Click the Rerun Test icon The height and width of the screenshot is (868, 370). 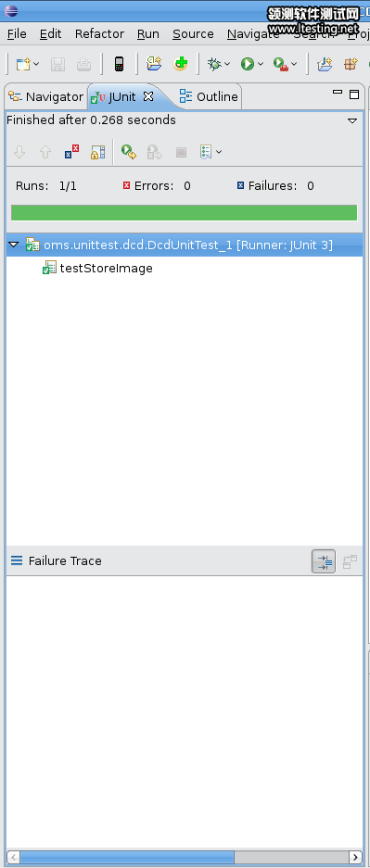[129, 152]
